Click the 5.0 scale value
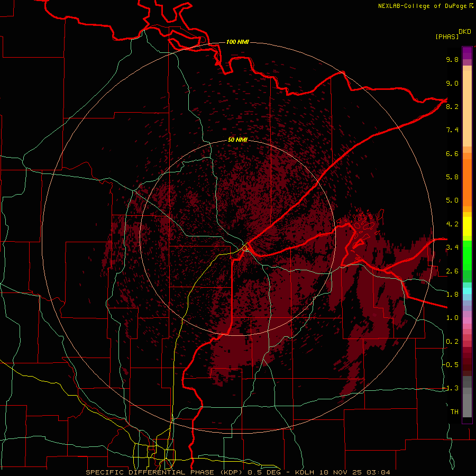 click(x=452, y=200)
